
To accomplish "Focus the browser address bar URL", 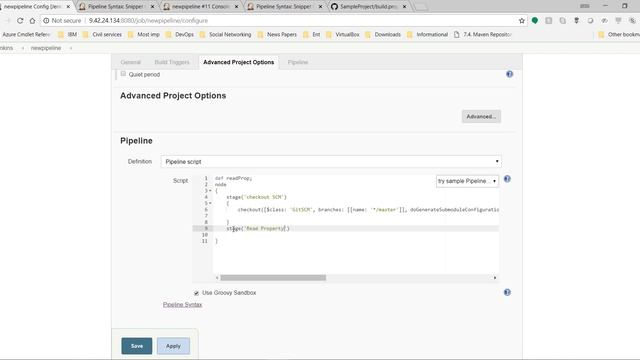I will 149,20.
